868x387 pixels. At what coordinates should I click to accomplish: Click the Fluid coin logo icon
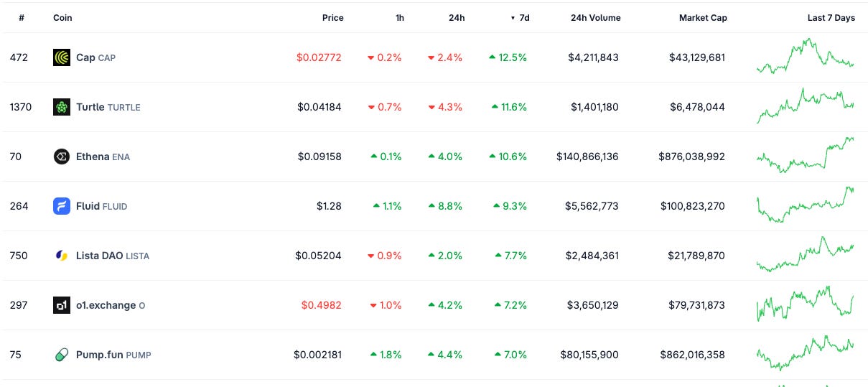[62, 206]
